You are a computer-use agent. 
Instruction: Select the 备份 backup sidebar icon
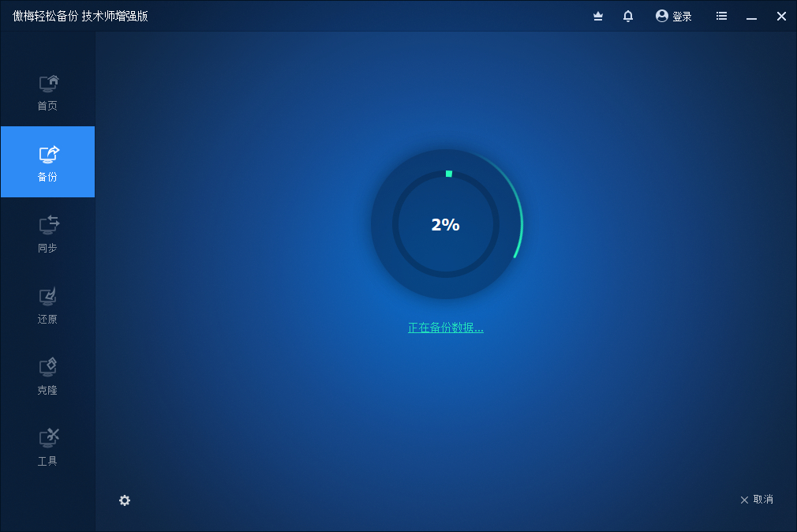tap(48, 154)
